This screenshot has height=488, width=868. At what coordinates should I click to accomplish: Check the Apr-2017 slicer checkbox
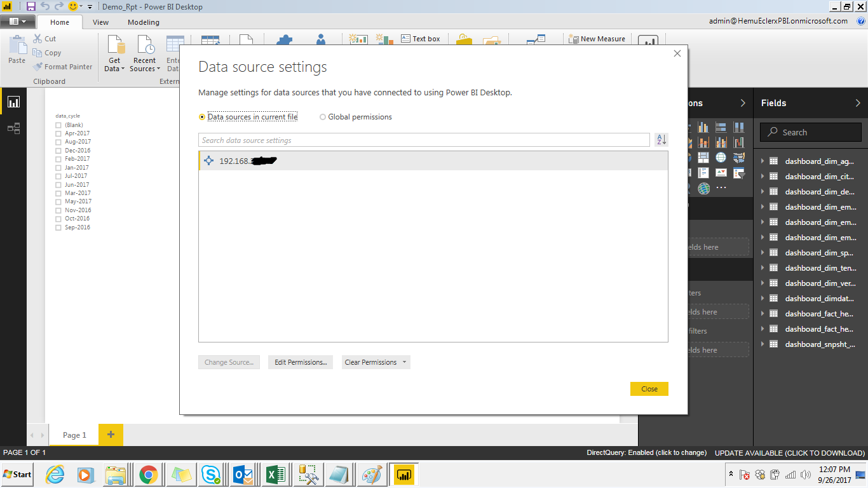point(58,133)
